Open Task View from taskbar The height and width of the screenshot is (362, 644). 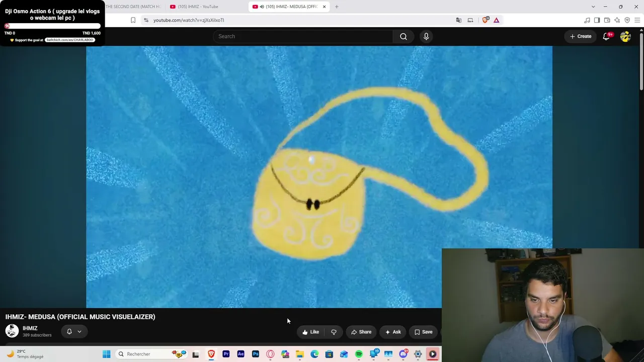[196, 354]
